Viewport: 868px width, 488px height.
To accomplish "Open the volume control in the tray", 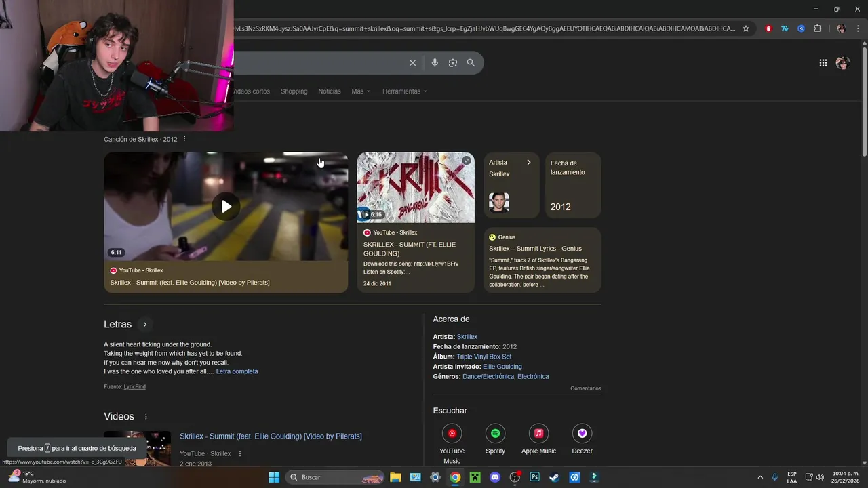I will [821, 477].
